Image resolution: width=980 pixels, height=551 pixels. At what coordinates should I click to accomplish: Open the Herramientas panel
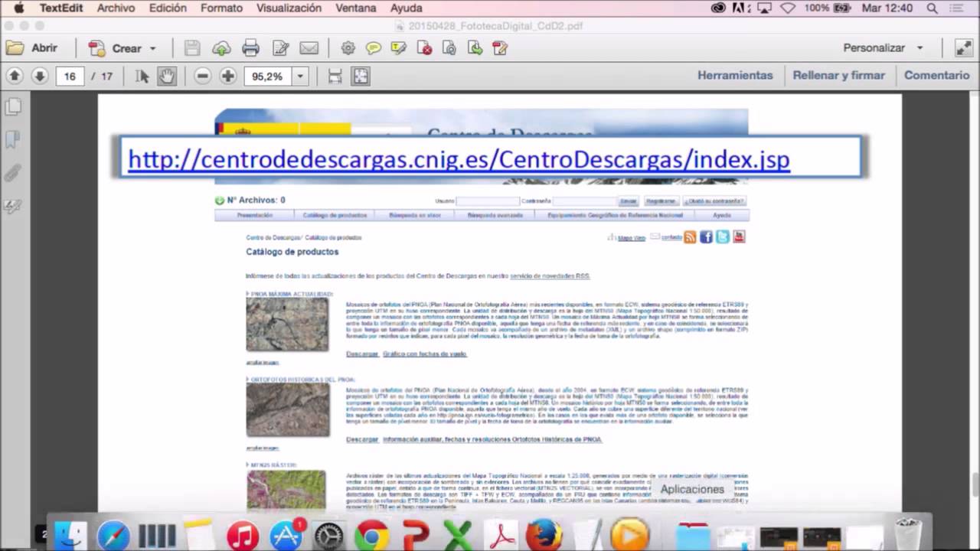tap(735, 75)
